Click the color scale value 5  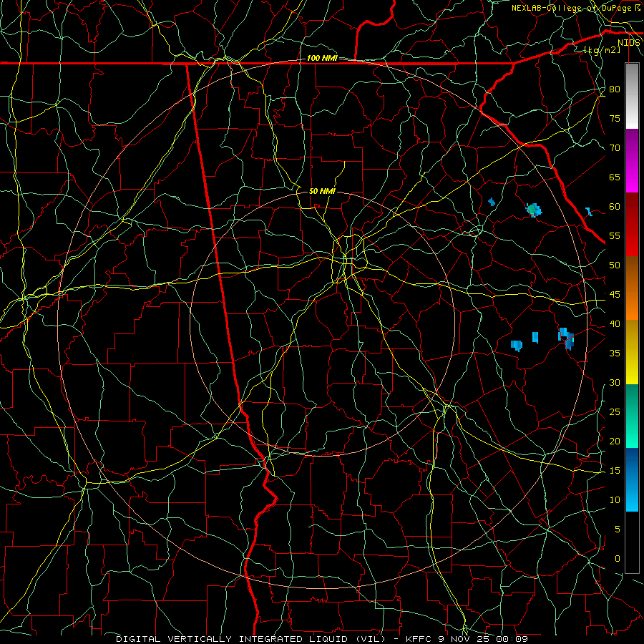tap(618, 530)
